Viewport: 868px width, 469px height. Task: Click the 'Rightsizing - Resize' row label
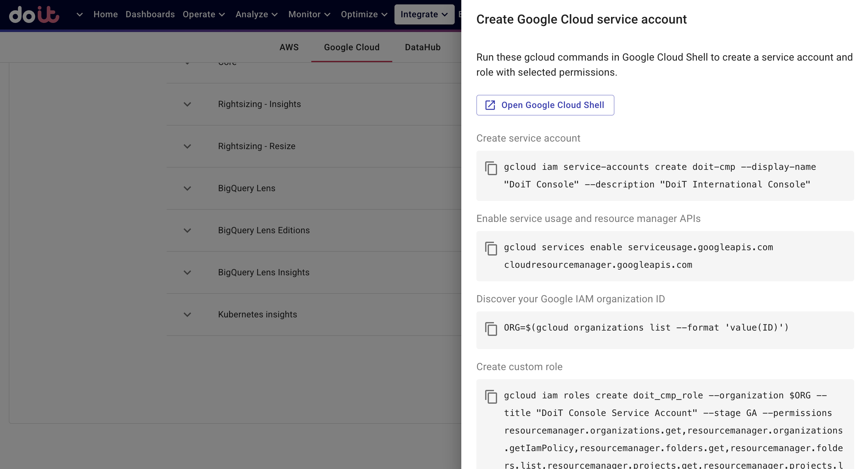tap(256, 146)
